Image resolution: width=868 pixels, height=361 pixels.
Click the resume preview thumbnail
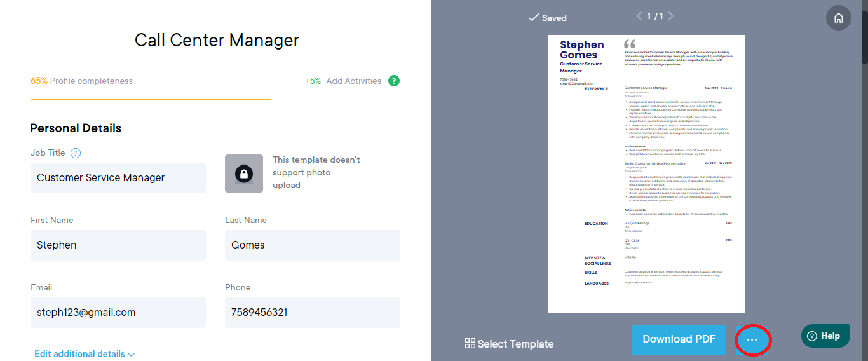646,174
